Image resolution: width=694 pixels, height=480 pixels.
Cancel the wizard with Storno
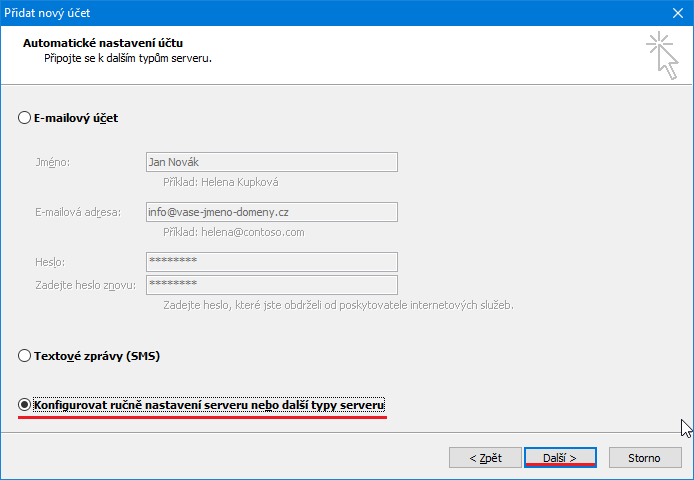(x=644, y=458)
